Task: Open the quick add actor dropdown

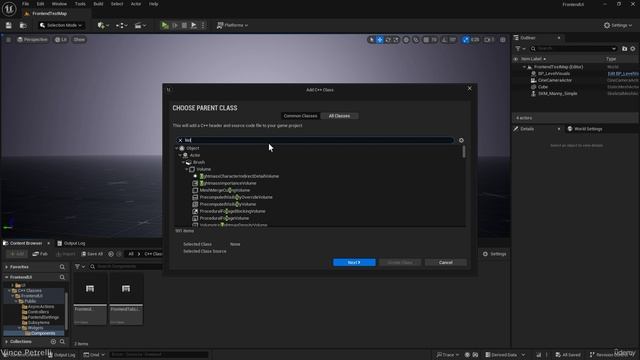Action: (103, 25)
